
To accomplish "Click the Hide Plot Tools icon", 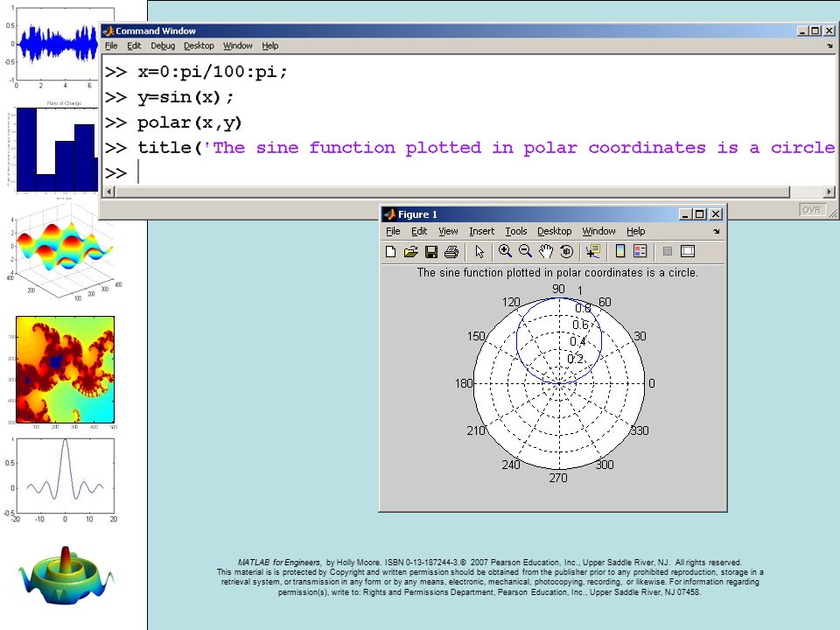I will (x=667, y=251).
